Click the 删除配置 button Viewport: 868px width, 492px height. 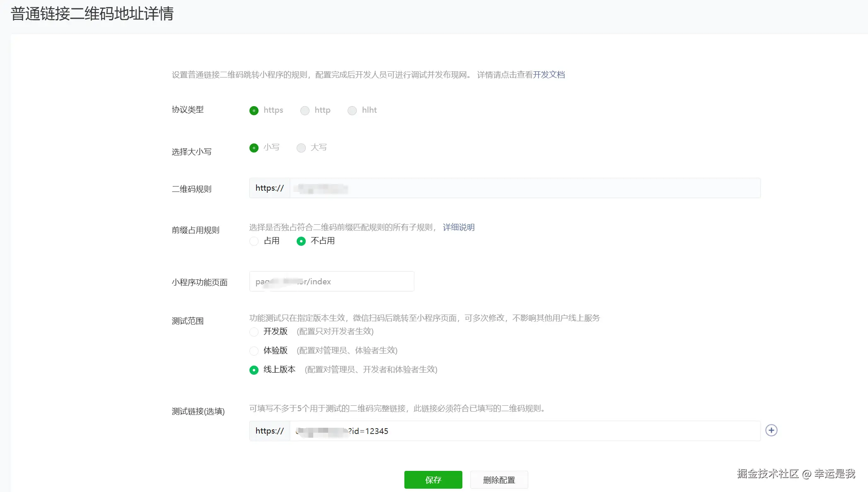(x=499, y=480)
